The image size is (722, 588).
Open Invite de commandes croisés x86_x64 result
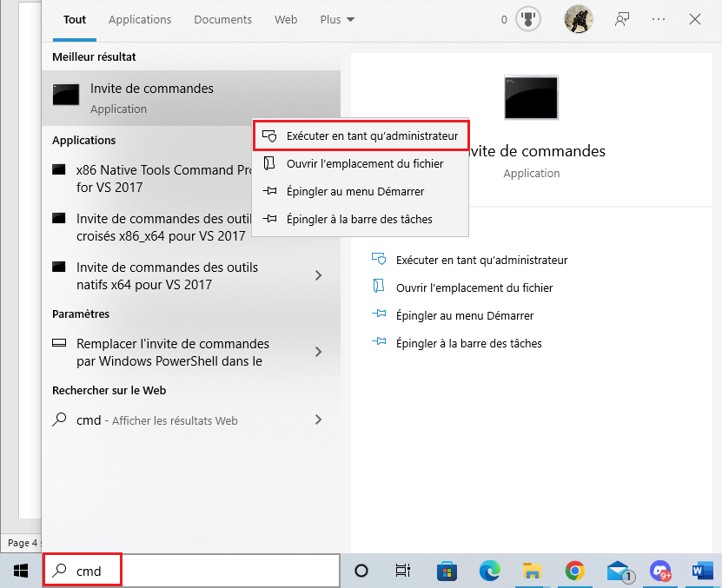pyautogui.click(x=152, y=227)
